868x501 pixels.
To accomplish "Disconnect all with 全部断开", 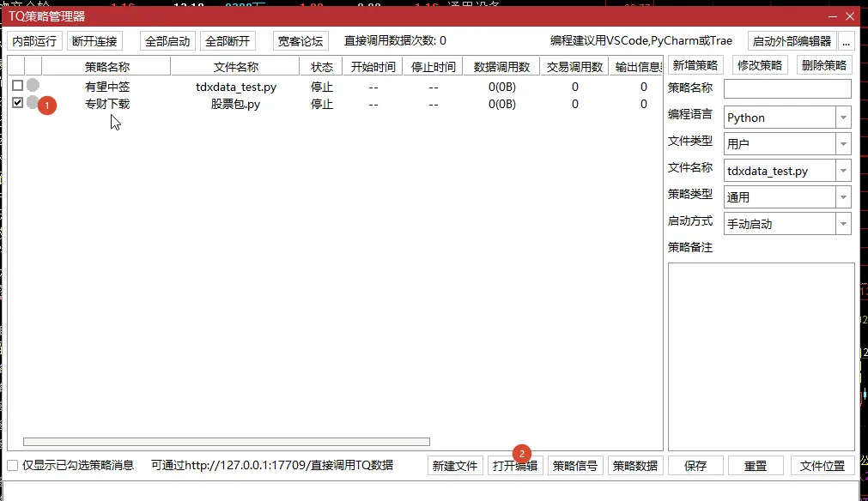I will pyautogui.click(x=228, y=41).
